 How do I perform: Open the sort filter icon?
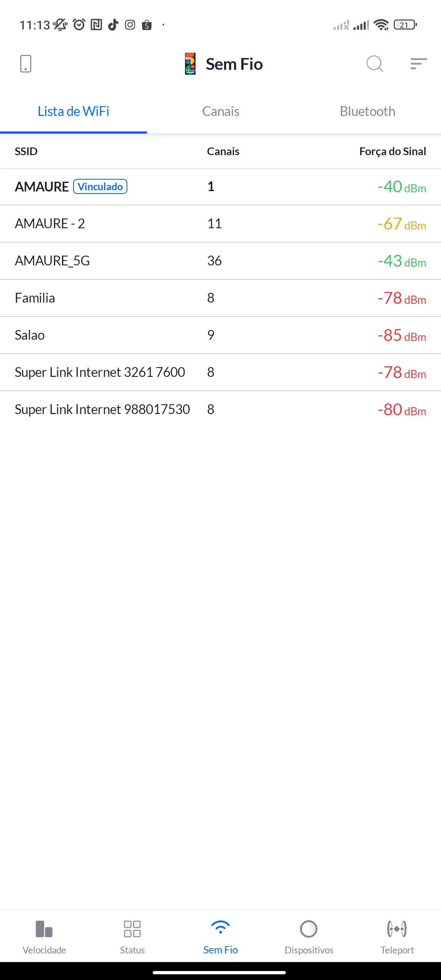point(419,64)
